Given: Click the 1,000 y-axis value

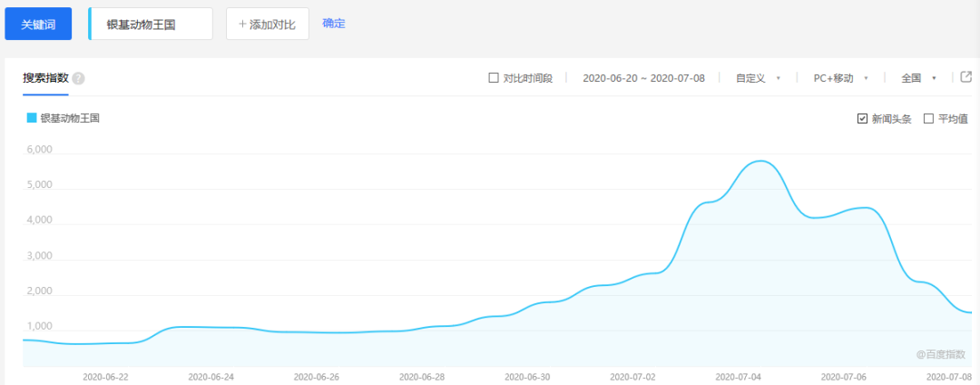Looking at the screenshot, I should point(39,327).
